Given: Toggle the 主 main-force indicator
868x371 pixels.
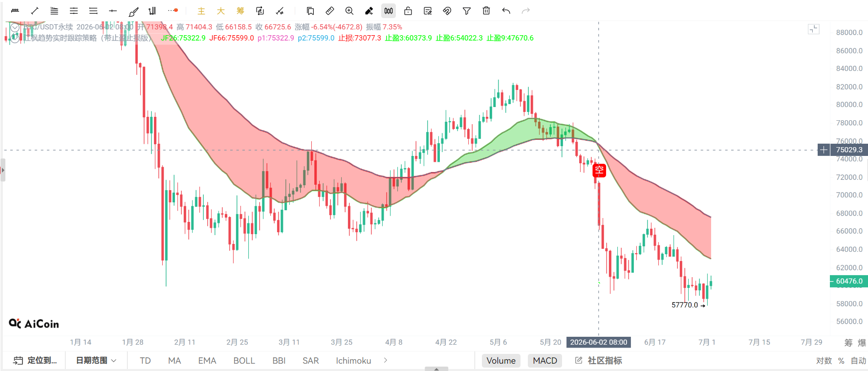Looking at the screenshot, I should (201, 11).
